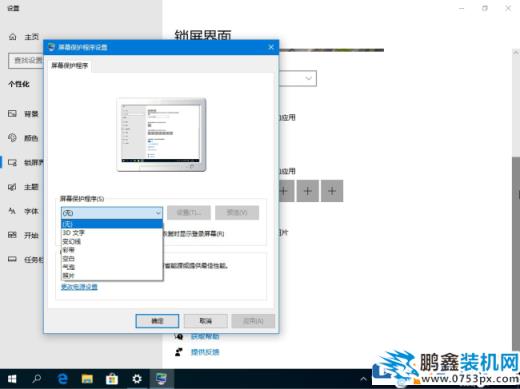Viewport: 520px width, 389px height.
Task: Click the 提供反馈 feedback icon
Action: (x=179, y=352)
